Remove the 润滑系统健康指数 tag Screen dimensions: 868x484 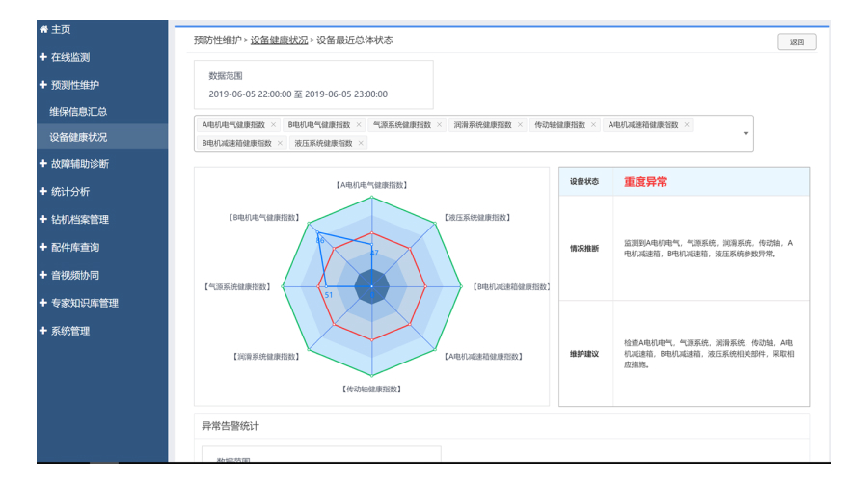(x=520, y=125)
